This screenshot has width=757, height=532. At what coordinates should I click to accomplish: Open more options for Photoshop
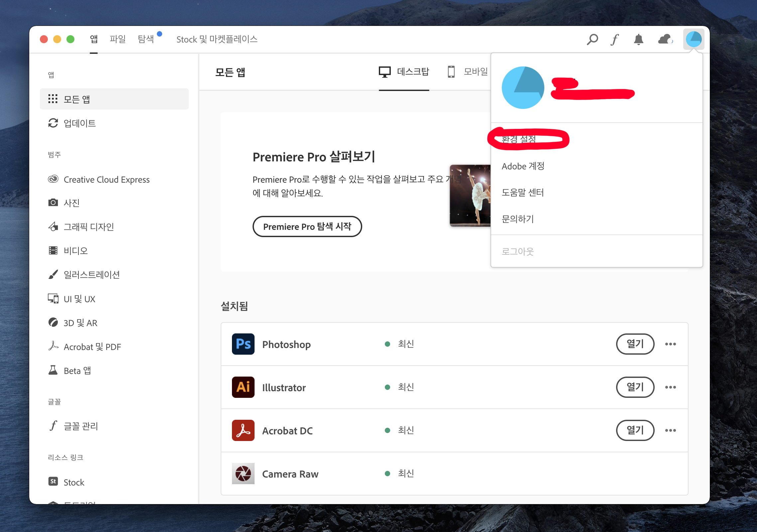671,344
